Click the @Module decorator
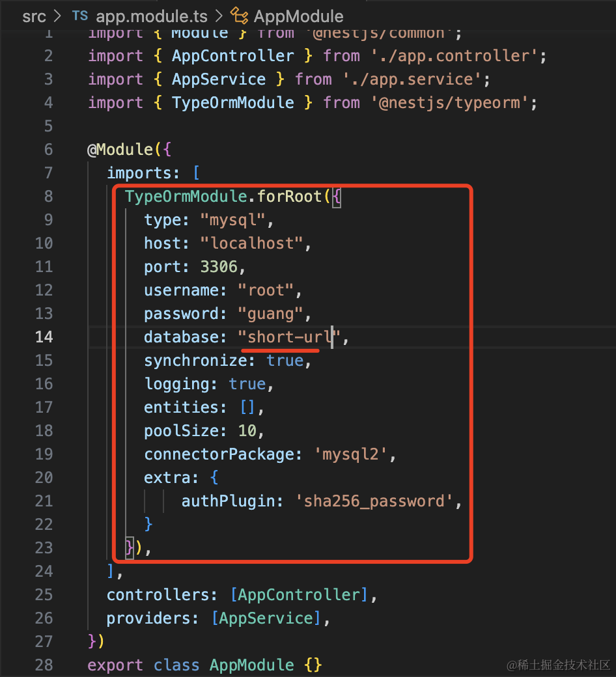Image resolution: width=616 pixels, height=677 pixels. [120, 150]
